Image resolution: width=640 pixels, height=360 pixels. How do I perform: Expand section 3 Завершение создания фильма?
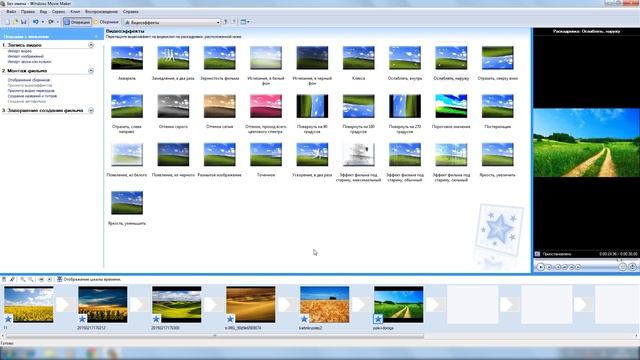pos(91,110)
